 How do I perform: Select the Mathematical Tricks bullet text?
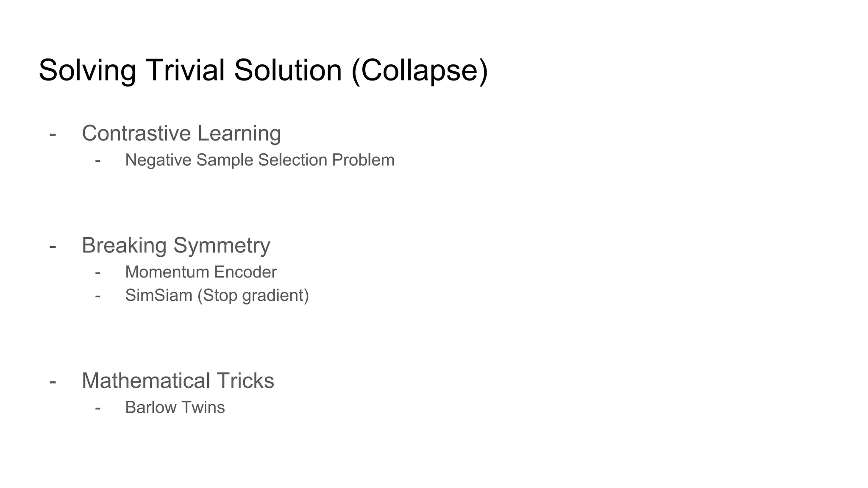pyautogui.click(x=178, y=380)
